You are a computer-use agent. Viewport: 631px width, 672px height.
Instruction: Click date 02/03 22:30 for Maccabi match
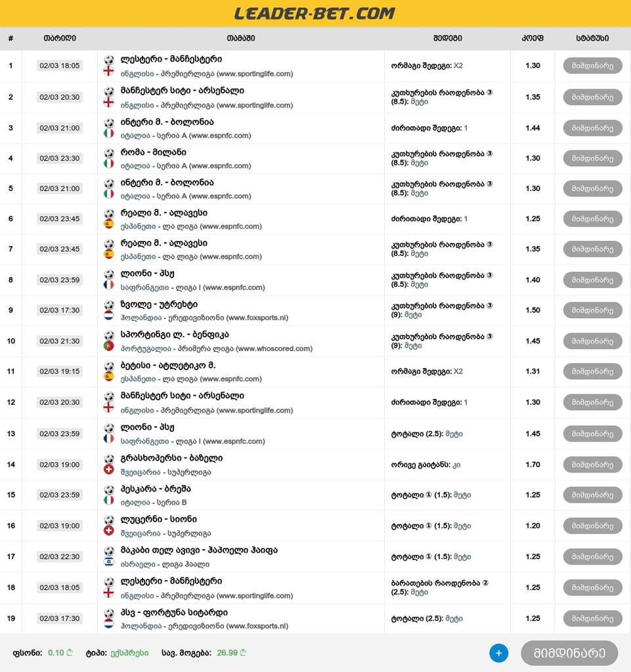pos(60,556)
